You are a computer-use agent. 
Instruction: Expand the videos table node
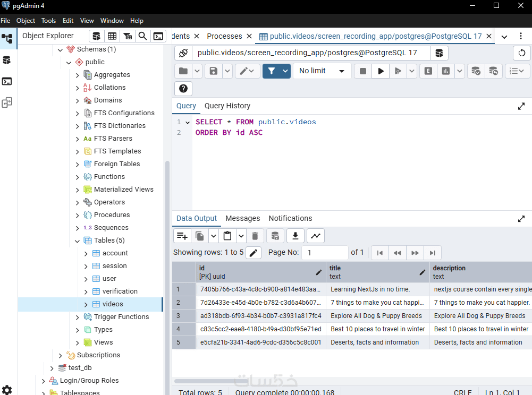pos(86,305)
